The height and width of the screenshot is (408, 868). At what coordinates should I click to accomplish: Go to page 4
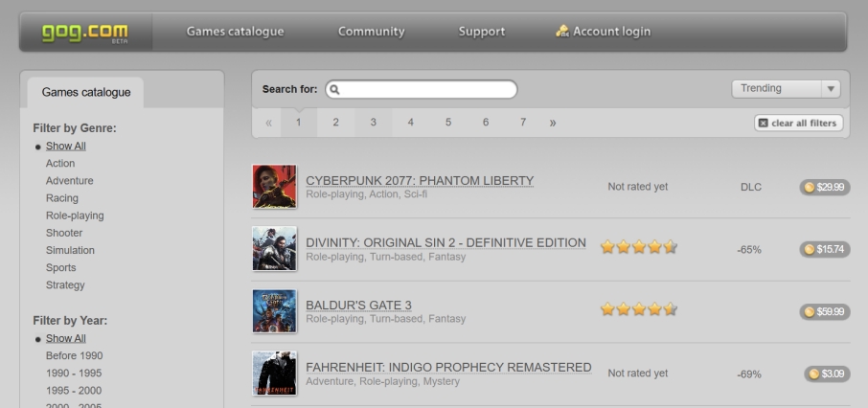411,123
